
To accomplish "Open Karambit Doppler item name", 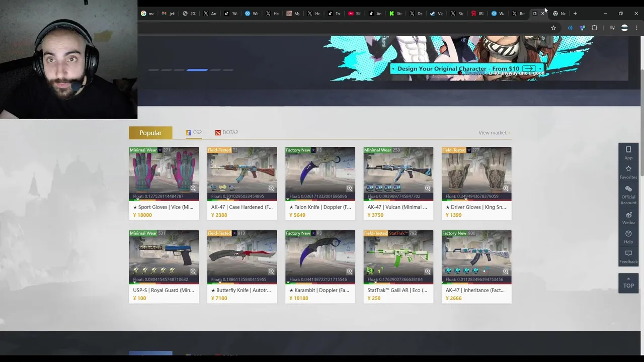I will click(x=319, y=290).
